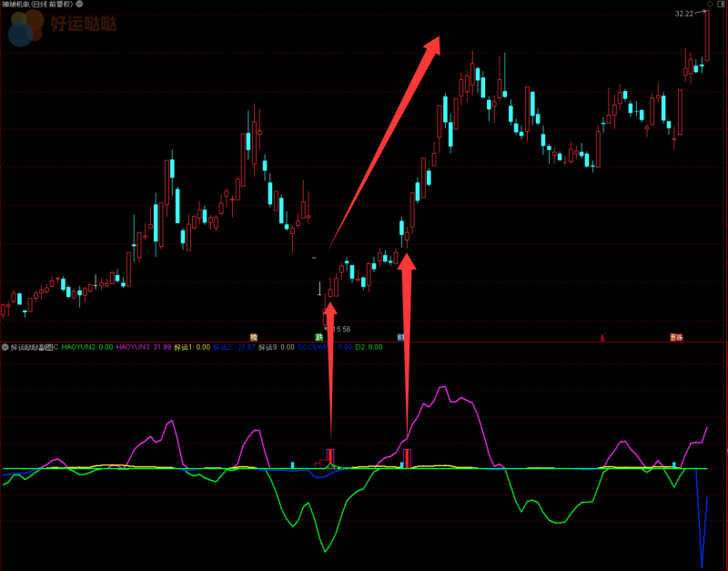Viewport: 728px width, 571px height.
Task: Click the 32.22 high price label
Action: coord(684,14)
